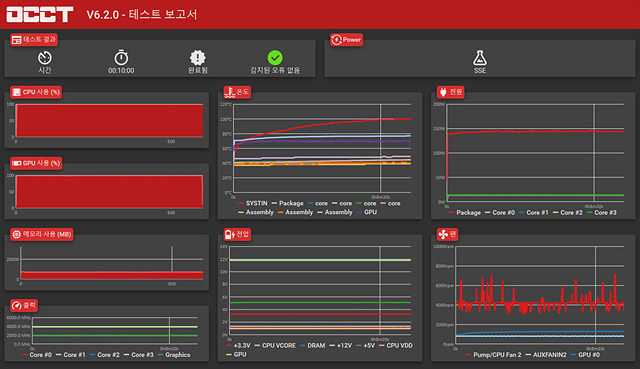Click the temperature thermometer icon

click(230, 92)
